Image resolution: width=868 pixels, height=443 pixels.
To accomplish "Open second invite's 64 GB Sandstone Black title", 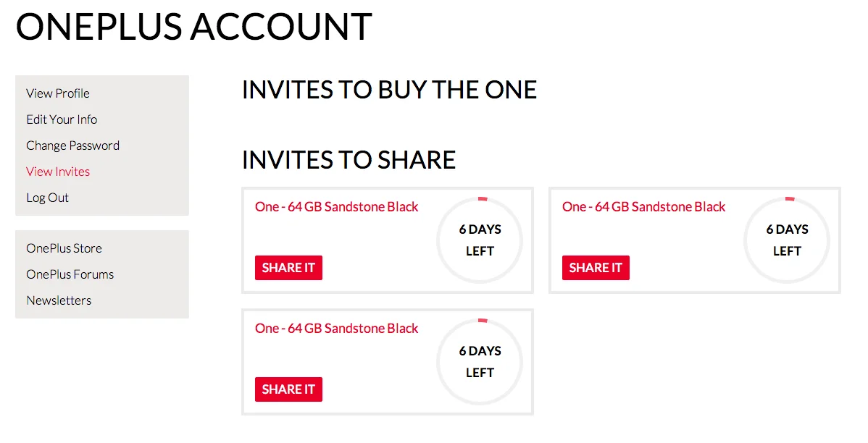I will pos(643,207).
